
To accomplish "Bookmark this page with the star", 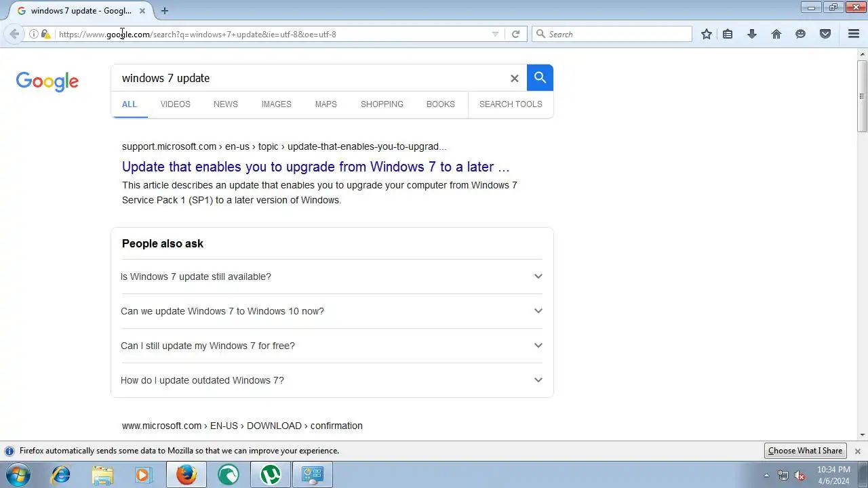I will tap(707, 34).
